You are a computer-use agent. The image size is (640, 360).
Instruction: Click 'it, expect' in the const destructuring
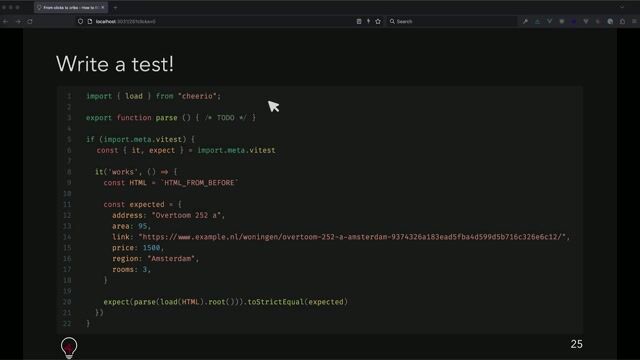pos(153,150)
